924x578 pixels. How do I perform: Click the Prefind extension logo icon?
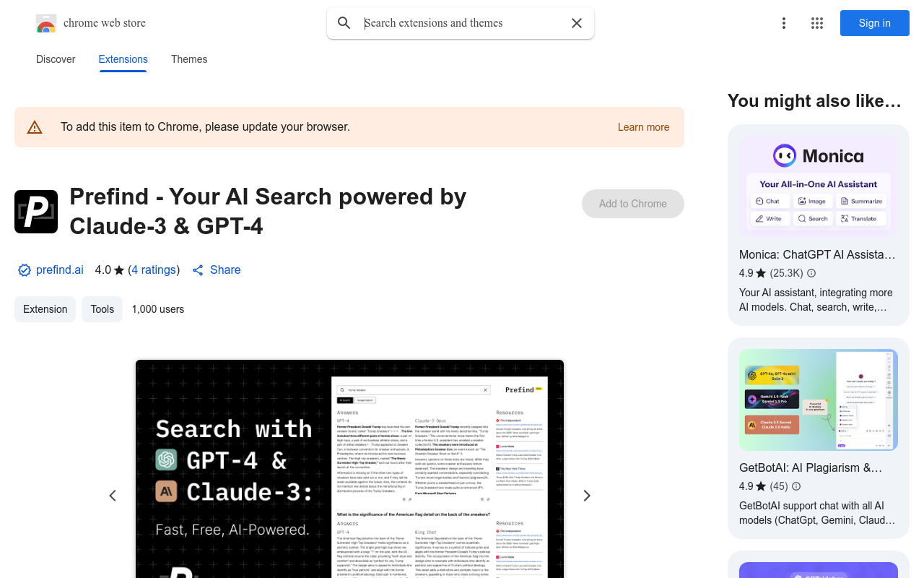point(36,212)
